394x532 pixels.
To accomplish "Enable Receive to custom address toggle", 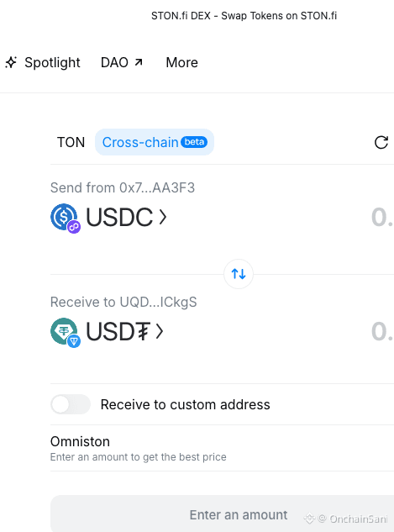I will point(71,404).
